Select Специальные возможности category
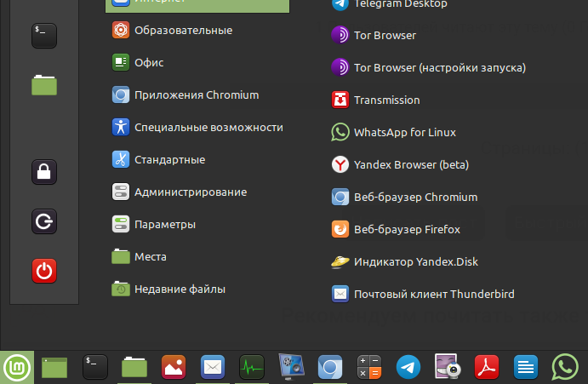The width and height of the screenshot is (588, 384). 197,127
